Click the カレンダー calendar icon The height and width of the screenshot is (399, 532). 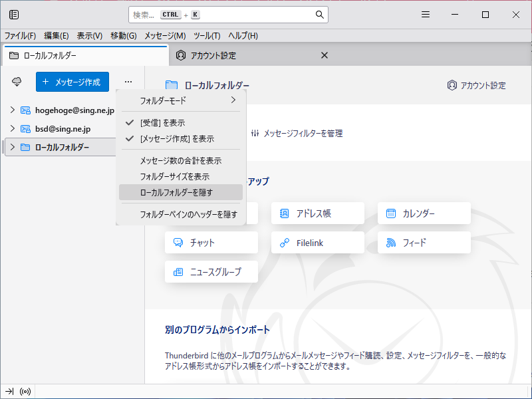[x=391, y=213]
